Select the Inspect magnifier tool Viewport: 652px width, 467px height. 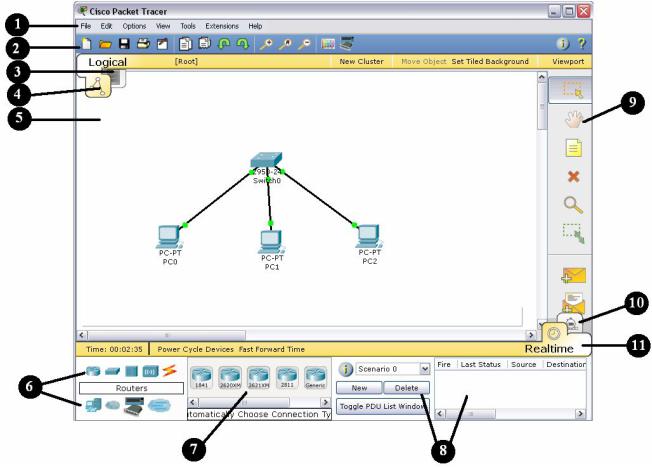coord(573,205)
